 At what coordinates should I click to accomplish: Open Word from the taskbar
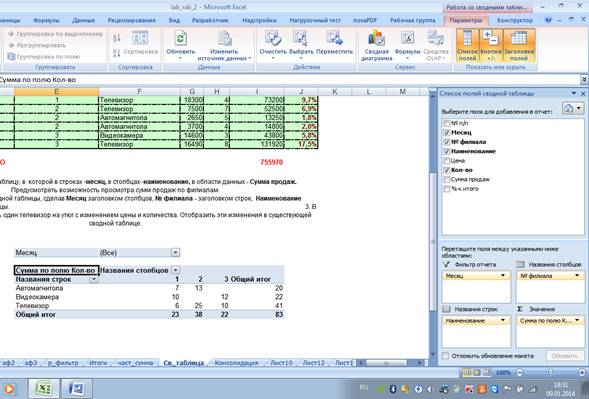77,388
